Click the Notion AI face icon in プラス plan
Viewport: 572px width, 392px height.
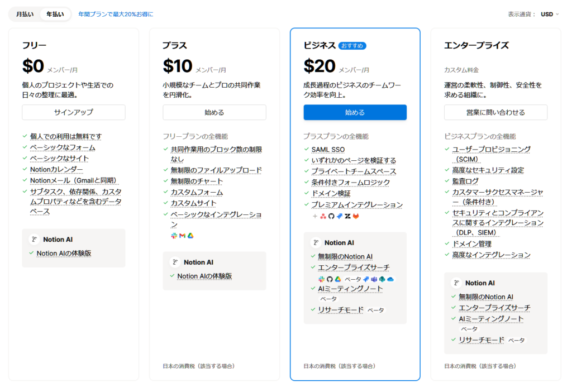click(x=175, y=262)
